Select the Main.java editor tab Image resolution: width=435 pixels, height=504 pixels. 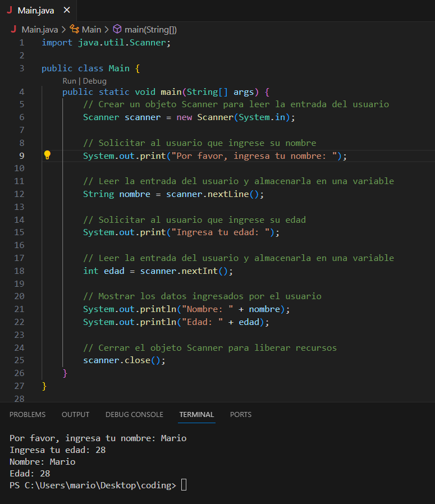(x=38, y=11)
